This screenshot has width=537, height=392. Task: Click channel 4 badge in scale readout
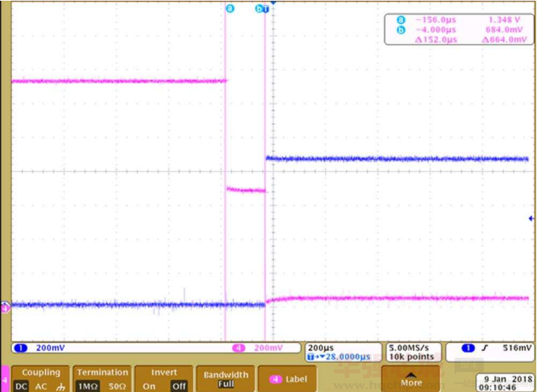(x=239, y=348)
